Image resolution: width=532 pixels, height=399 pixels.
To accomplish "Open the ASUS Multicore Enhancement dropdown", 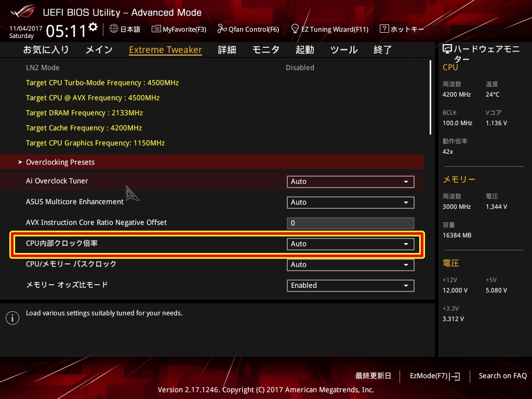I will point(351,203).
